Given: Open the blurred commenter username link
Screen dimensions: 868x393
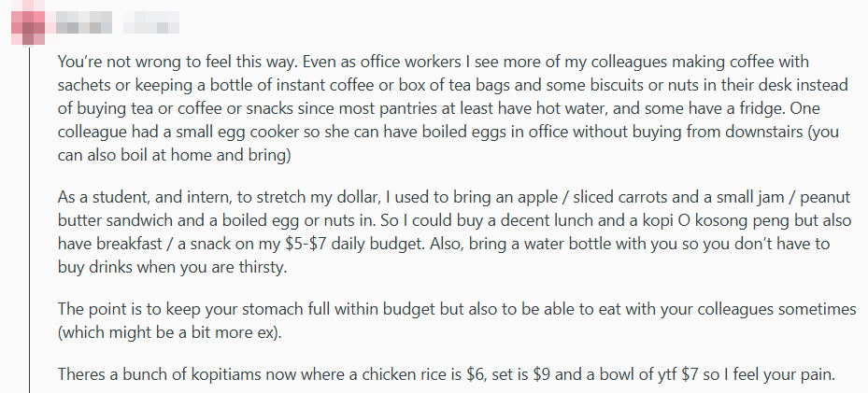Looking at the screenshot, I should point(84,19).
